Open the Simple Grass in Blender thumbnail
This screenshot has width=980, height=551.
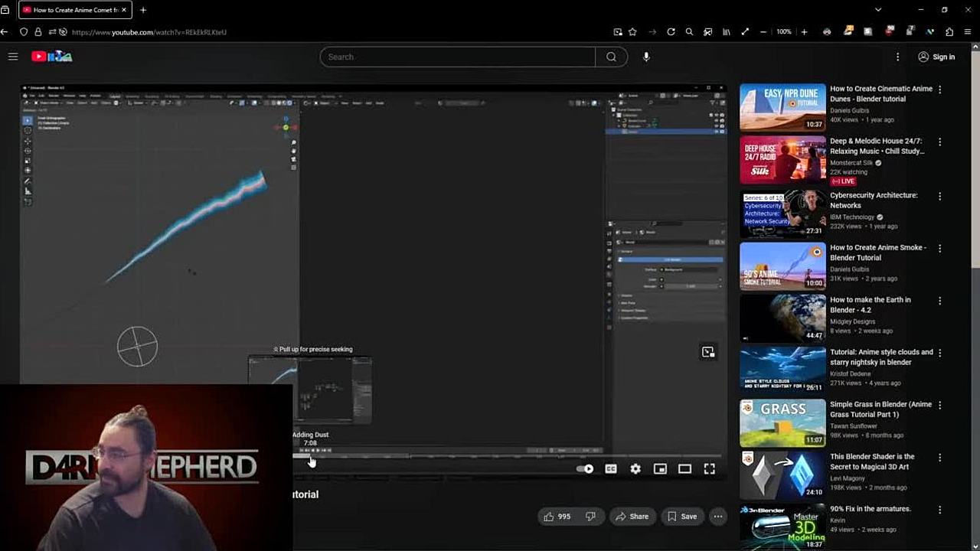[x=782, y=422]
